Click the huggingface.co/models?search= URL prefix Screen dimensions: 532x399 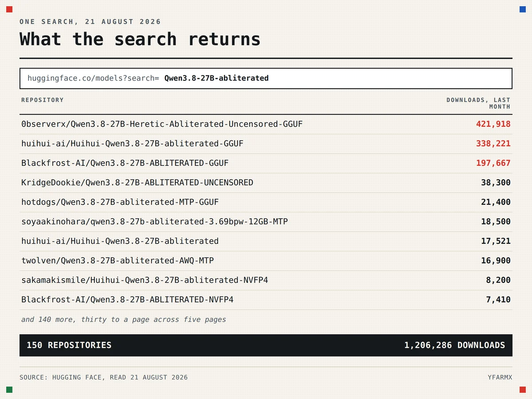[x=93, y=78]
